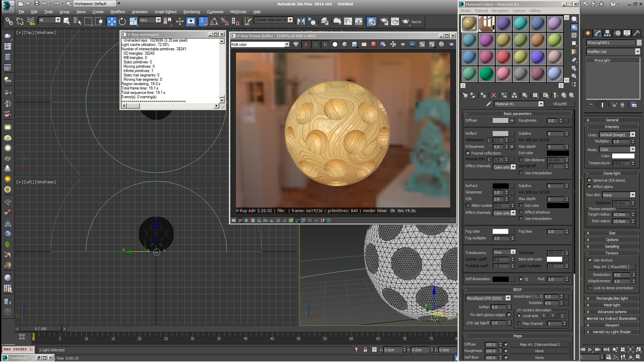
Task: Open the Units Default (image) dropdown
Action: coord(617,135)
